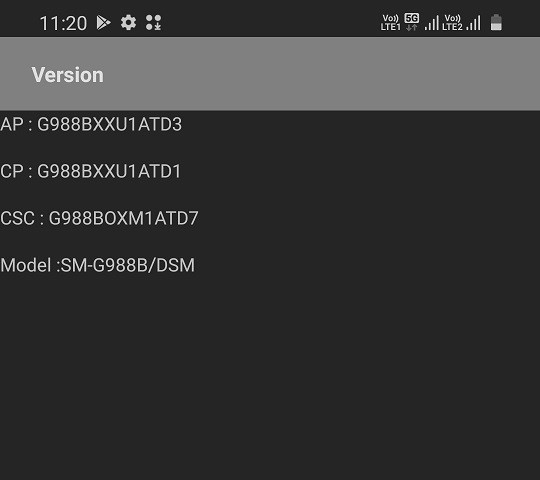Tap the 5G network indicator icon
The image size is (540, 480).
click(x=412, y=22)
